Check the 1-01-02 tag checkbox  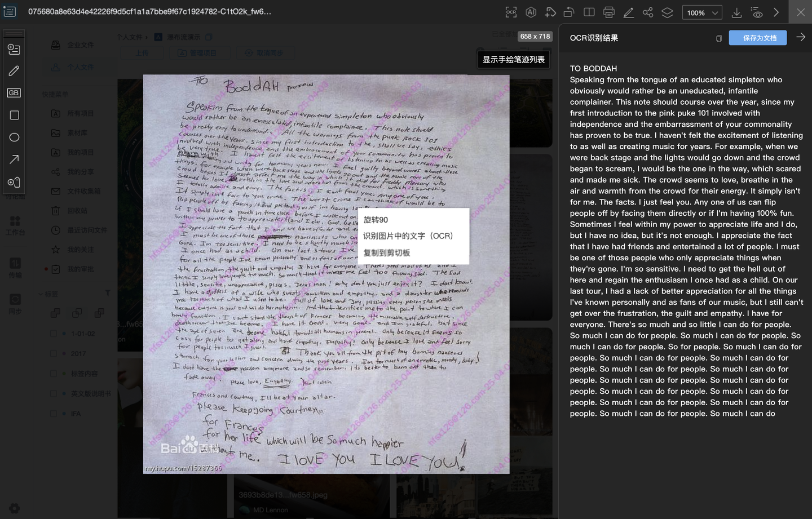tap(54, 334)
